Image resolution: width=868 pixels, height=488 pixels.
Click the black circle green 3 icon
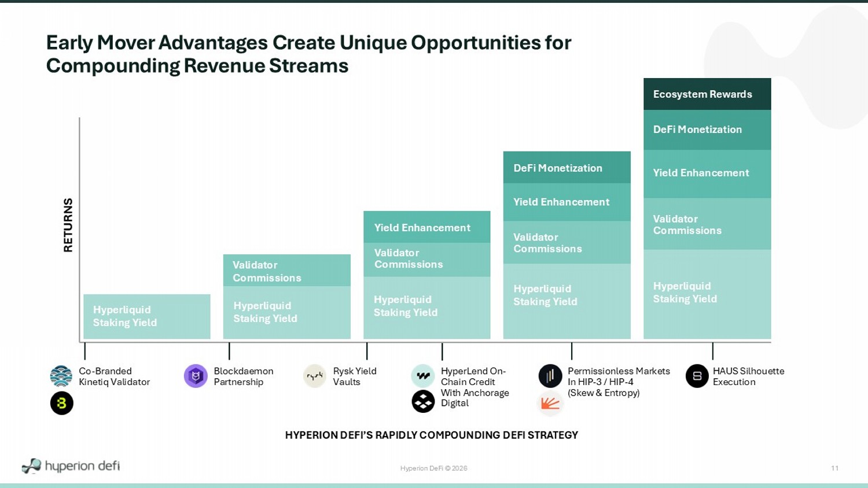click(62, 403)
